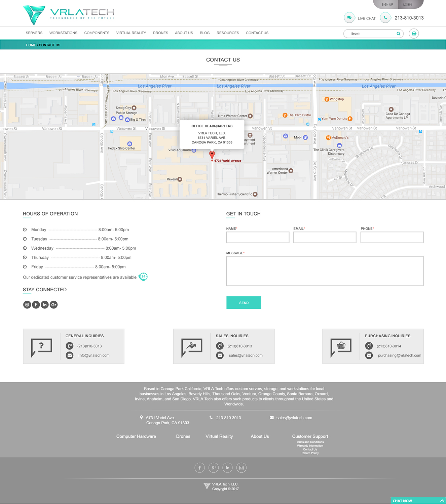Click Google Plus icon under Stay Connected
This screenshot has height=504, width=446.
tap(54, 305)
